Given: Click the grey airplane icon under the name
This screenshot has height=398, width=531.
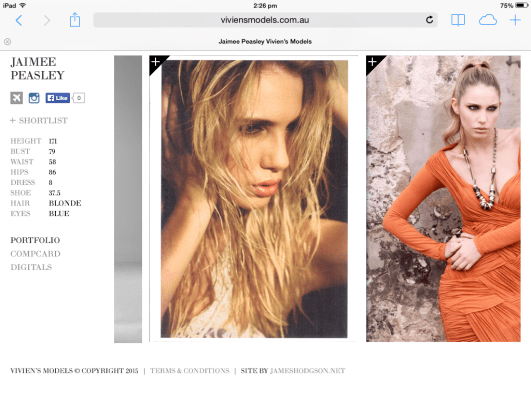Looking at the screenshot, I should point(17,98).
